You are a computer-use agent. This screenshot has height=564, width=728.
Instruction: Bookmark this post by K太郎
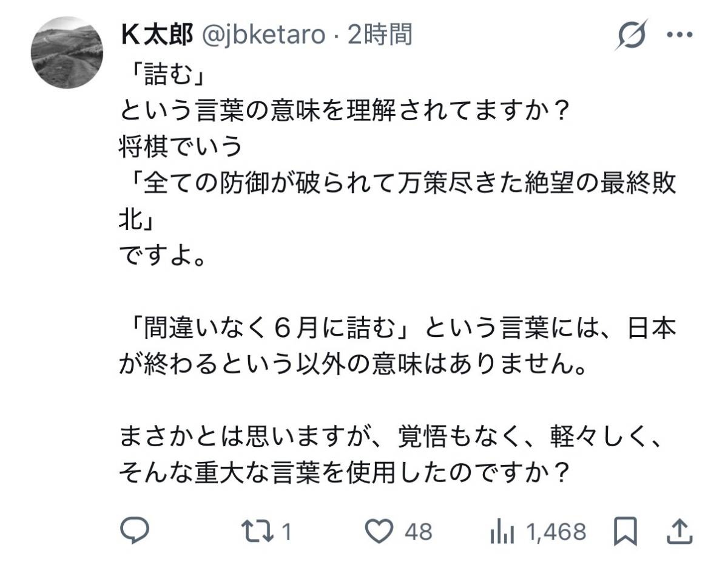coord(624,532)
